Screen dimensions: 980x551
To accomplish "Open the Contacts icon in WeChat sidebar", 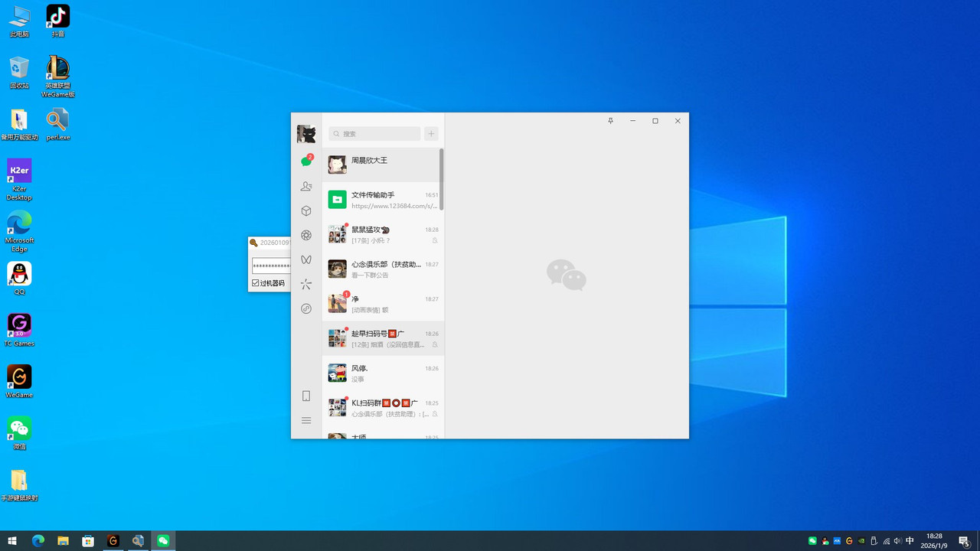I will (x=306, y=186).
